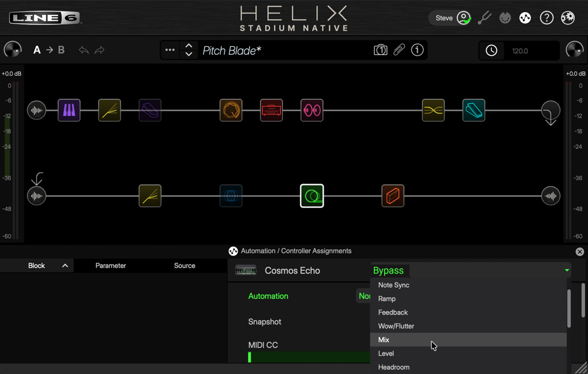588x374 pixels.
Task: Select the yellow crossover block on the top path
Action: click(x=434, y=110)
